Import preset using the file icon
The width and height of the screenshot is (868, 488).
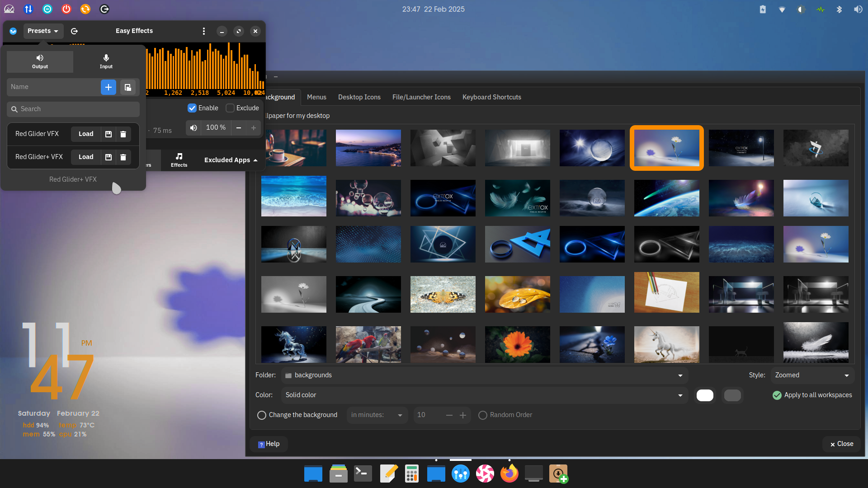128,87
